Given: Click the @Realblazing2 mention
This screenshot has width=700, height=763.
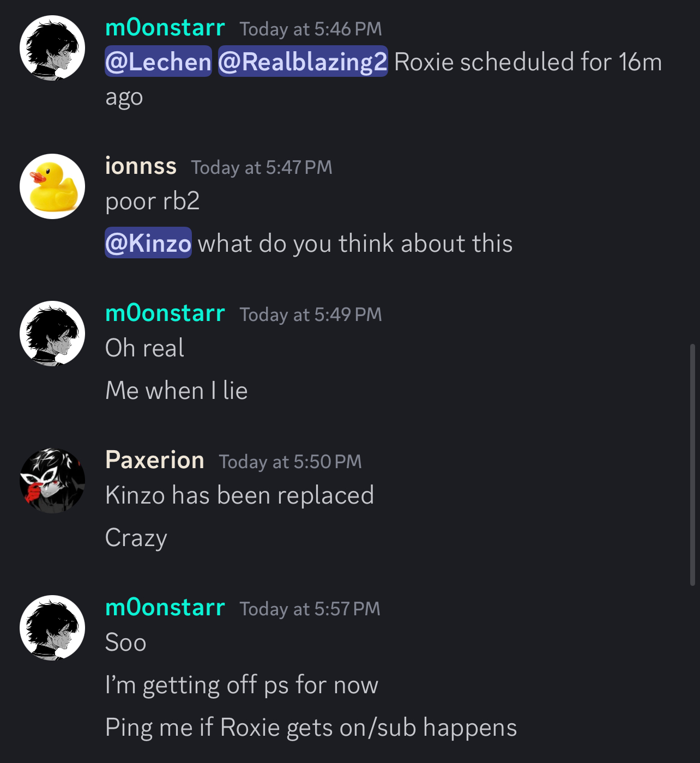Looking at the screenshot, I should [303, 62].
